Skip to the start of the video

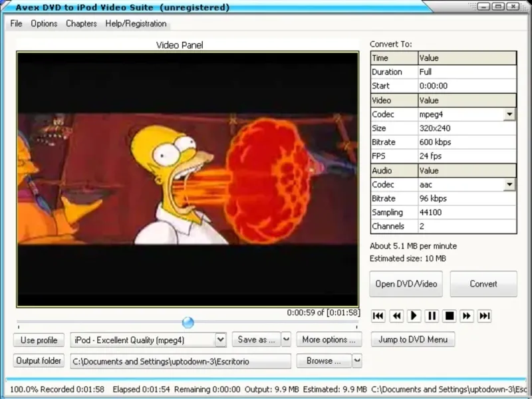click(x=378, y=316)
